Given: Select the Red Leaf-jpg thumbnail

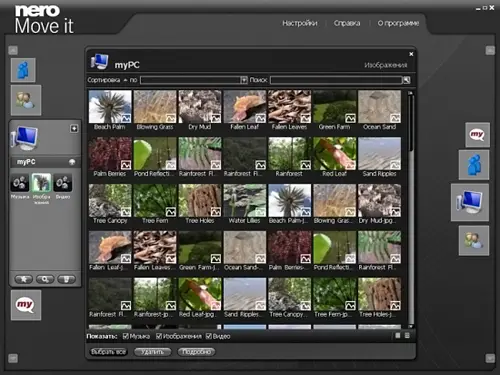Looking at the screenshot, I should coord(200,294).
